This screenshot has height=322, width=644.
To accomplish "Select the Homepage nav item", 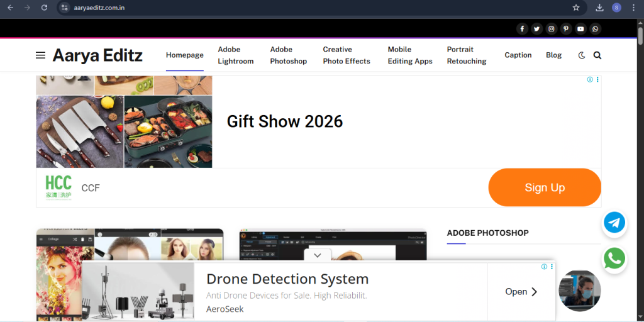I will (185, 55).
